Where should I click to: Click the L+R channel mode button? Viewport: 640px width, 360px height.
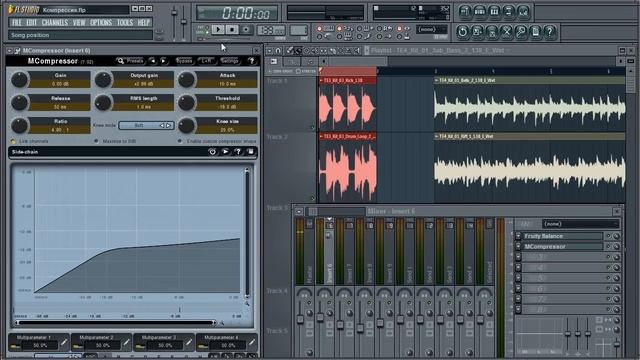pyautogui.click(x=207, y=61)
